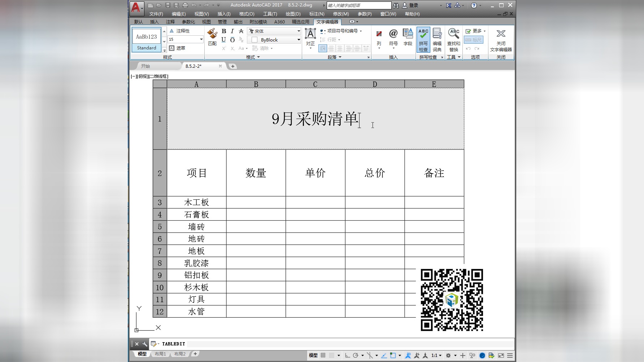Viewport: 644px width, 362px height.
Task: Open the text height dropdown showing 15
Action: click(x=201, y=39)
